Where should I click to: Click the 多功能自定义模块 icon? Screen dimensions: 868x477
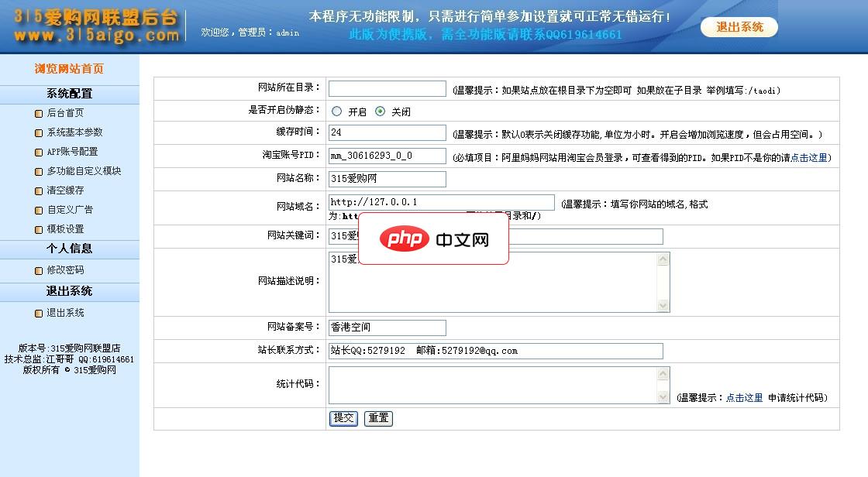click(39, 171)
